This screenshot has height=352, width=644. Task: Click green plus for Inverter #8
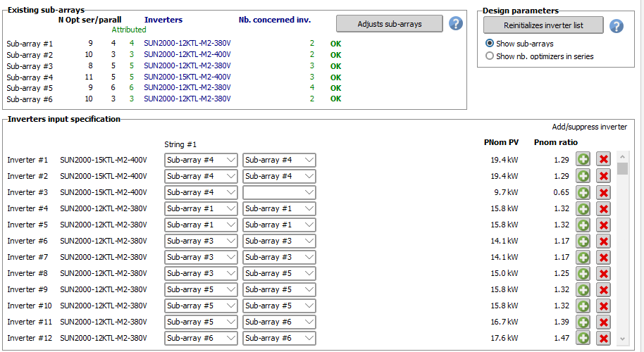(583, 273)
